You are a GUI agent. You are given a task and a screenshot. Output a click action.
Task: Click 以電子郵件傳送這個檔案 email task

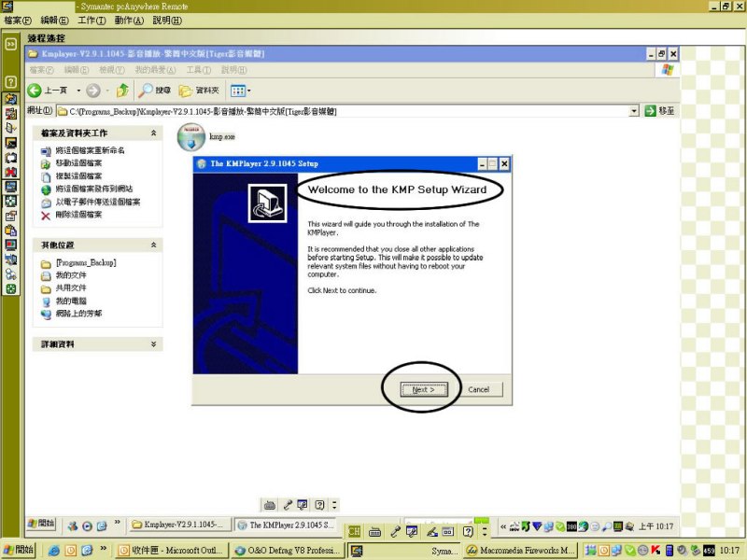[x=98, y=202]
